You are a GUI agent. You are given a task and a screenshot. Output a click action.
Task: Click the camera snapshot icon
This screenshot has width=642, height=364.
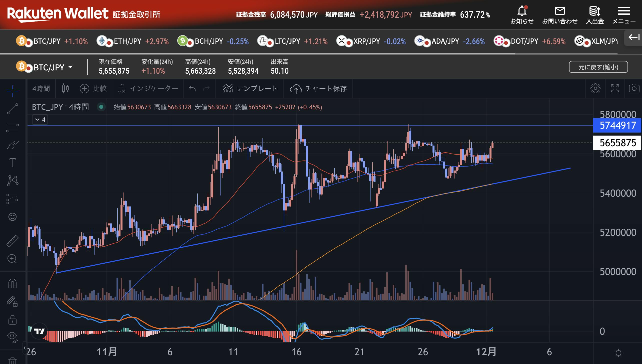pos(634,88)
